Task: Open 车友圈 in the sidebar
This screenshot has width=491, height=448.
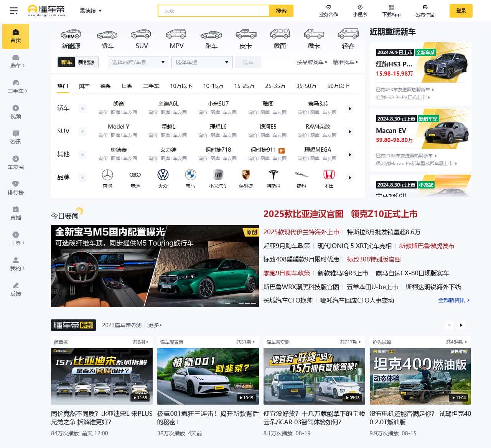Action: 16,163
